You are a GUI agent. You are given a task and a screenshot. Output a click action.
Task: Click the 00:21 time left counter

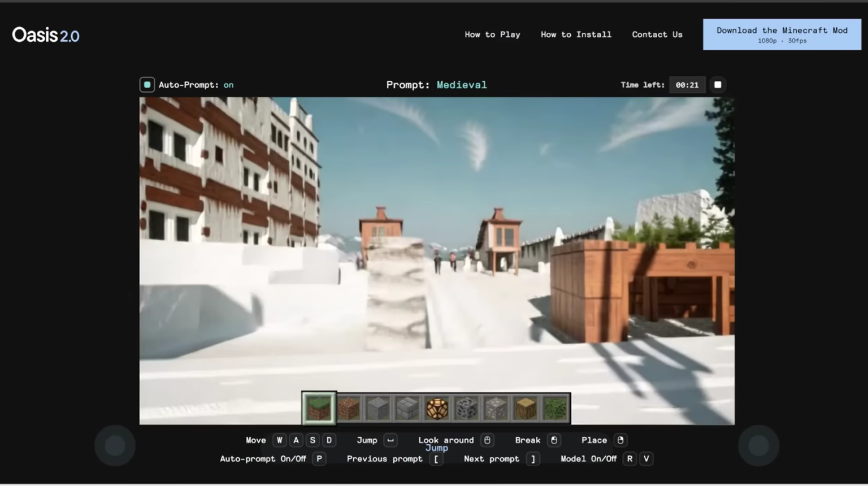tap(687, 84)
